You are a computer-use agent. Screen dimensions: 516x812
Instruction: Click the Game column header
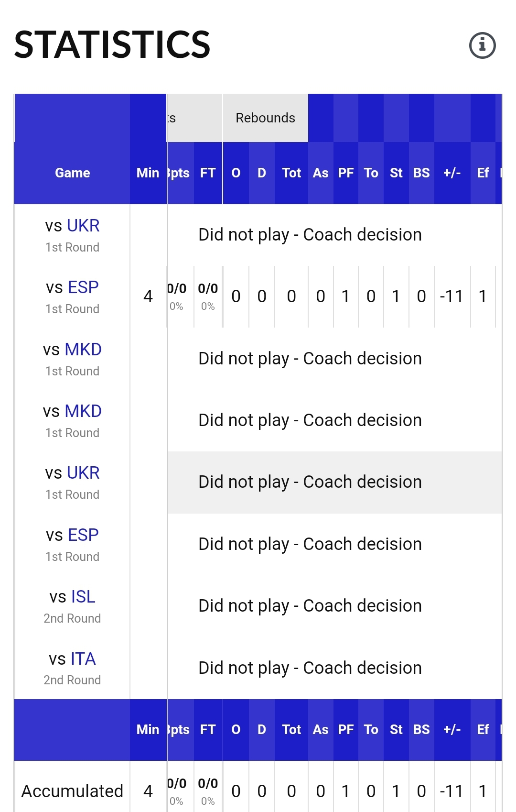click(x=72, y=173)
